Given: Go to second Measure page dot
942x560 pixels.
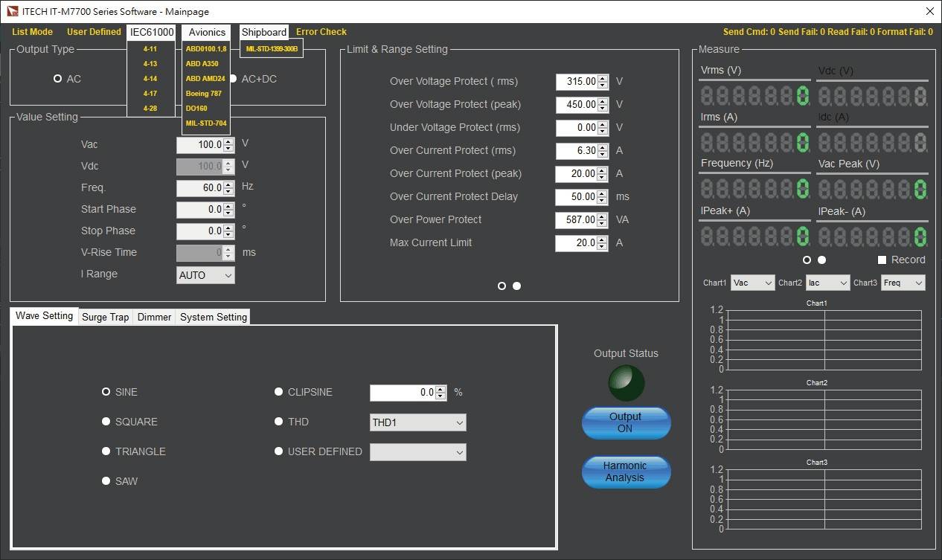Looking at the screenshot, I should click(822, 260).
